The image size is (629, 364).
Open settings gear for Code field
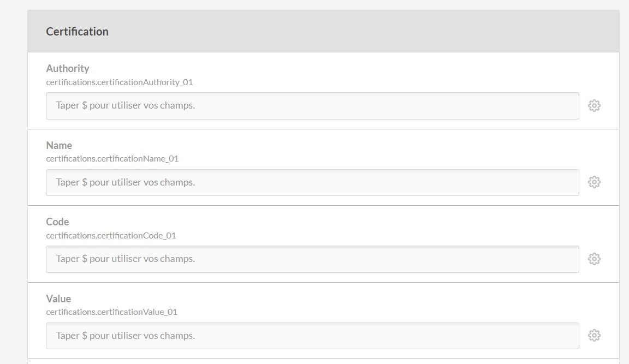594,259
